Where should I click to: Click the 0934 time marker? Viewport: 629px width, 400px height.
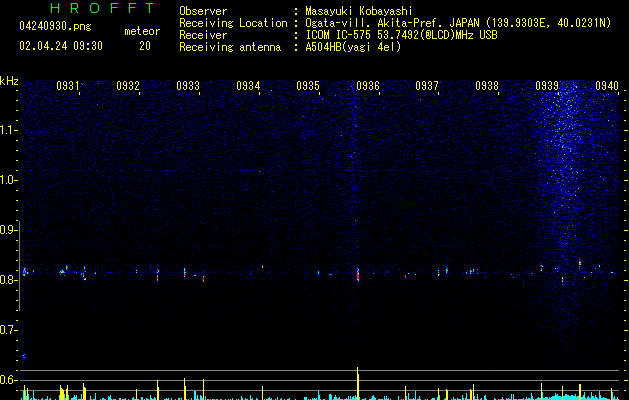248,85
